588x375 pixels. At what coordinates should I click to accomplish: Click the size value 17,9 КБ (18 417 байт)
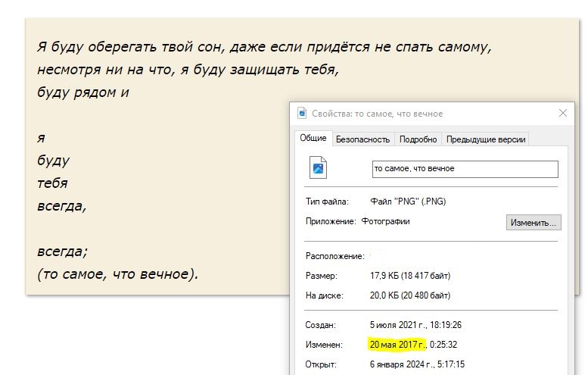[x=410, y=276]
